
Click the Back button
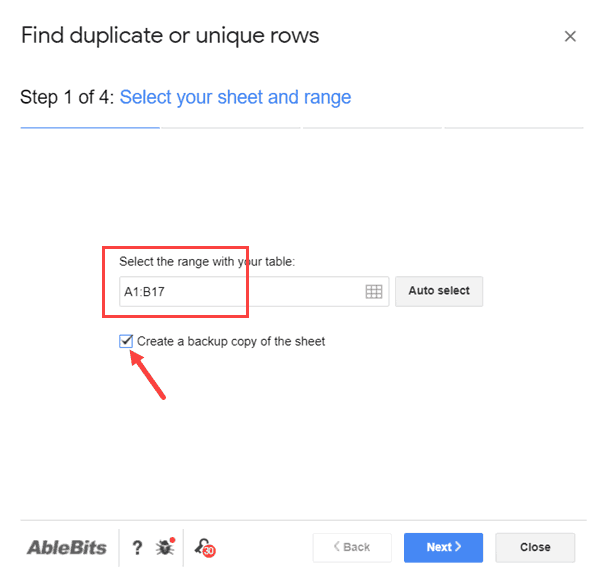point(350,547)
